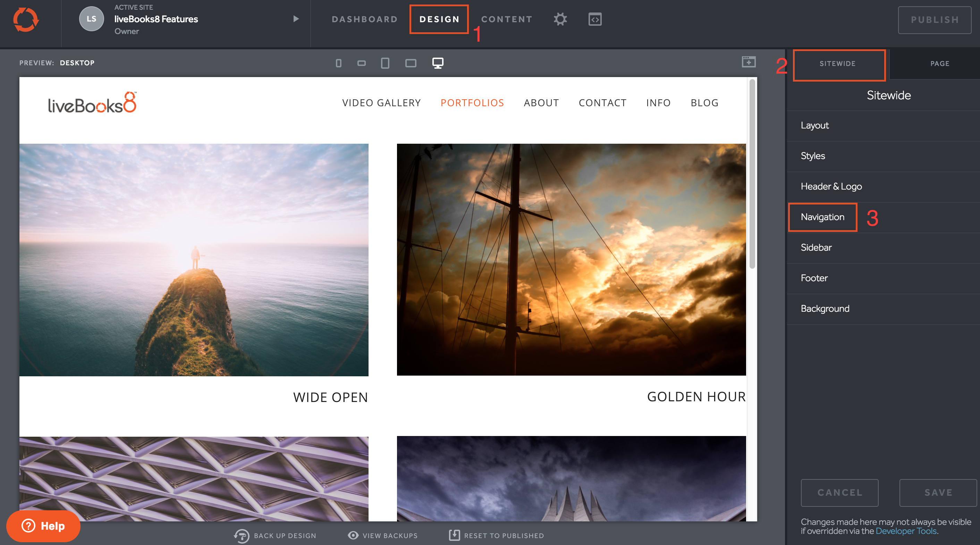Viewport: 980px width, 545px height.
Task: Expand the Header & Logo section
Action: tap(831, 186)
